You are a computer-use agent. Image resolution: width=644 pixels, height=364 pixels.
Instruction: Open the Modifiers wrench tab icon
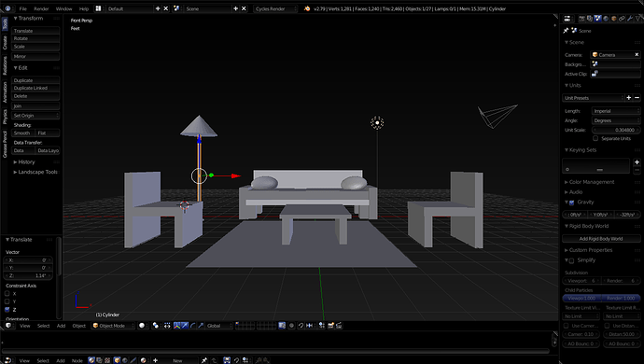(630, 19)
